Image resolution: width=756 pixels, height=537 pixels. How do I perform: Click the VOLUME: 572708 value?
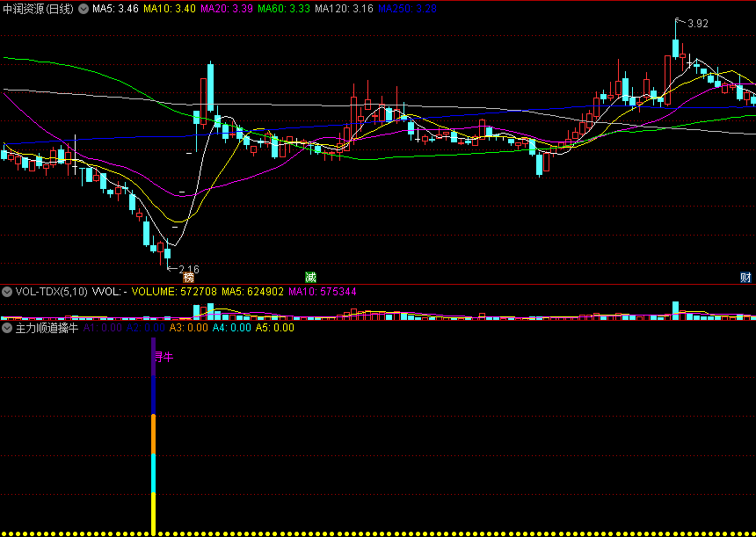coord(175,292)
